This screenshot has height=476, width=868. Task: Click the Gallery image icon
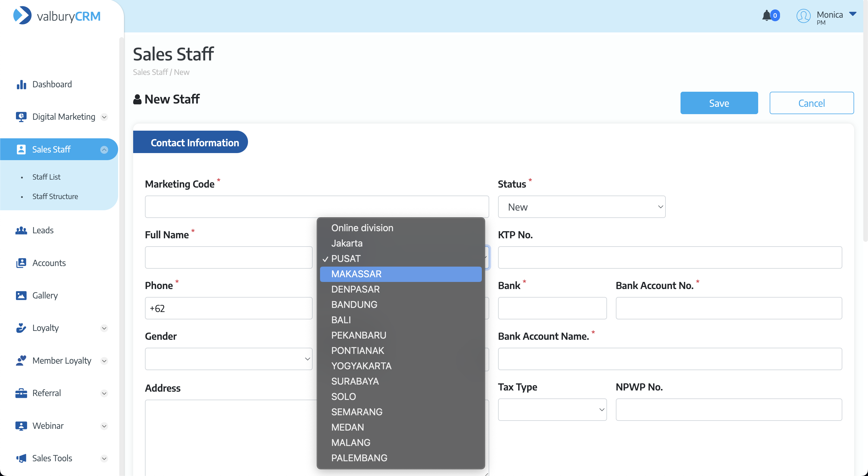tap(21, 296)
